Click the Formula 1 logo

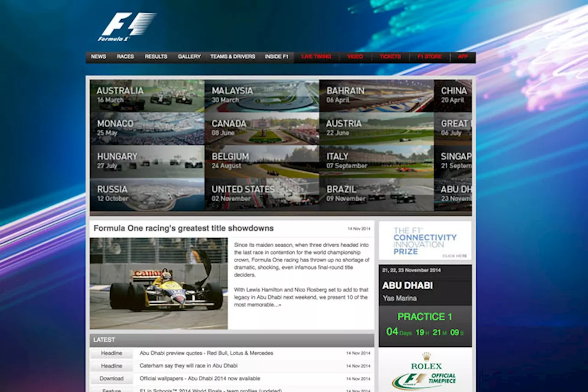pyautogui.click(x=127, y=27)
